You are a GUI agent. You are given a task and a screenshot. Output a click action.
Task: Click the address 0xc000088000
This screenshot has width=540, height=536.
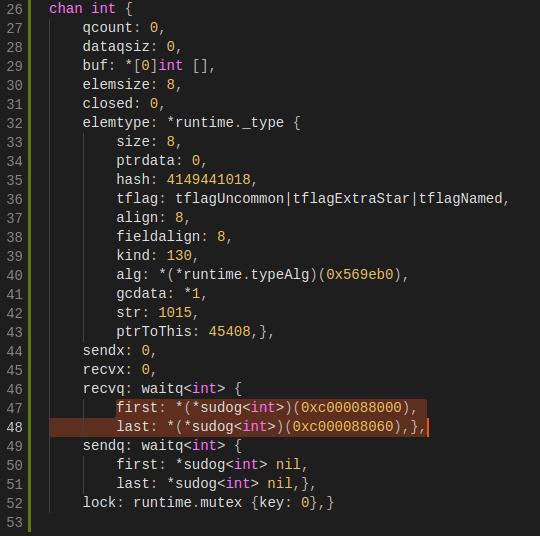pyautogui.click(x=351, y=408)
